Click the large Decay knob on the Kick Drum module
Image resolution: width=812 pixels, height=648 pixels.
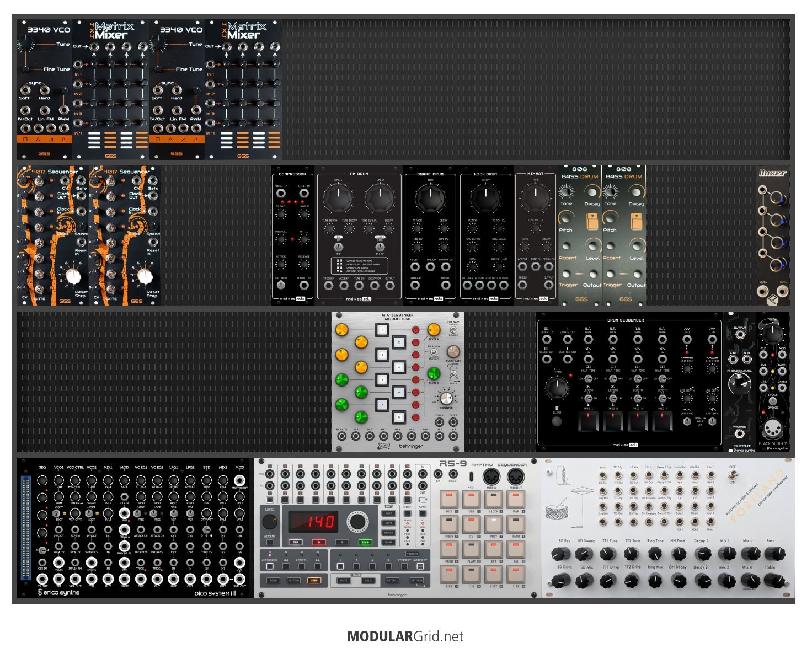point(486,199)
